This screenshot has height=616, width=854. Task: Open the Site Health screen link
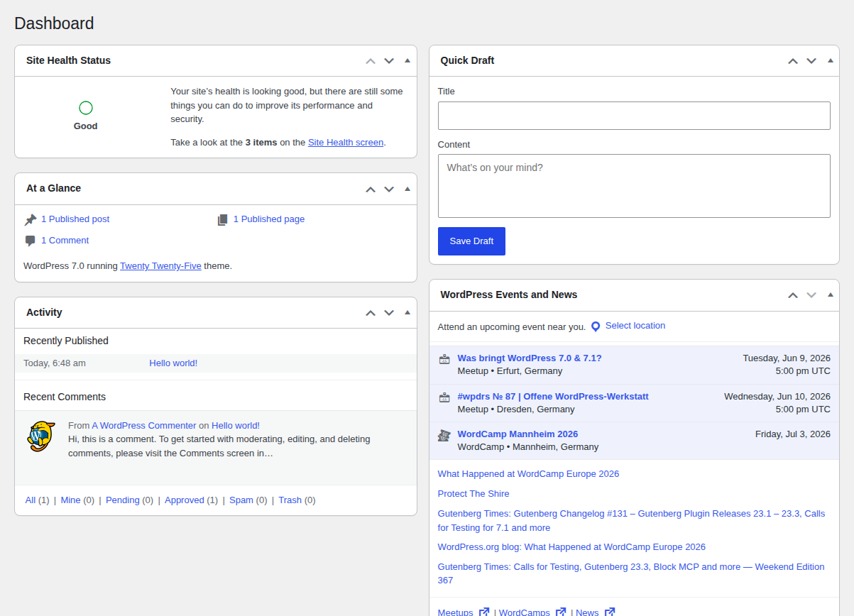(x=346, y=143)
